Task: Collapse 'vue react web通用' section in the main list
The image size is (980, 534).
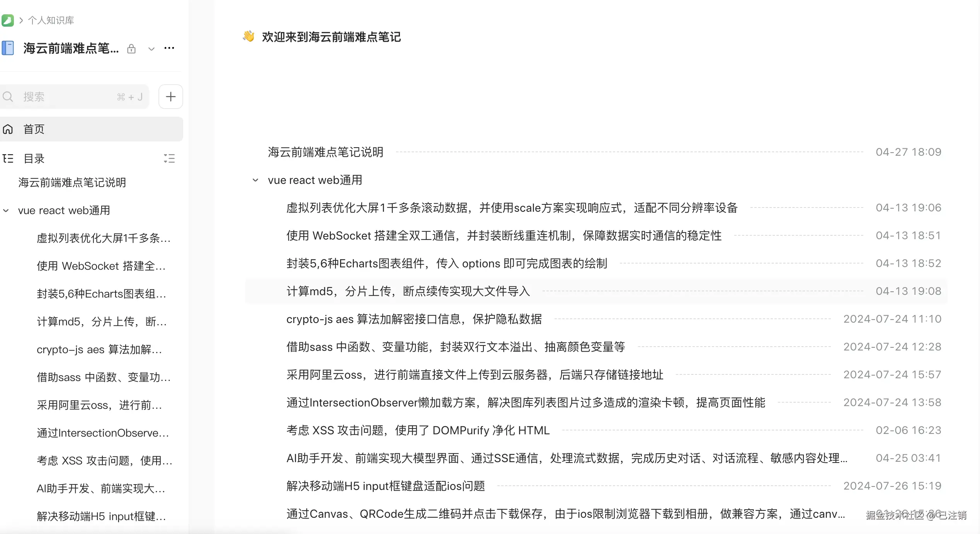Action: pos(255,180)
